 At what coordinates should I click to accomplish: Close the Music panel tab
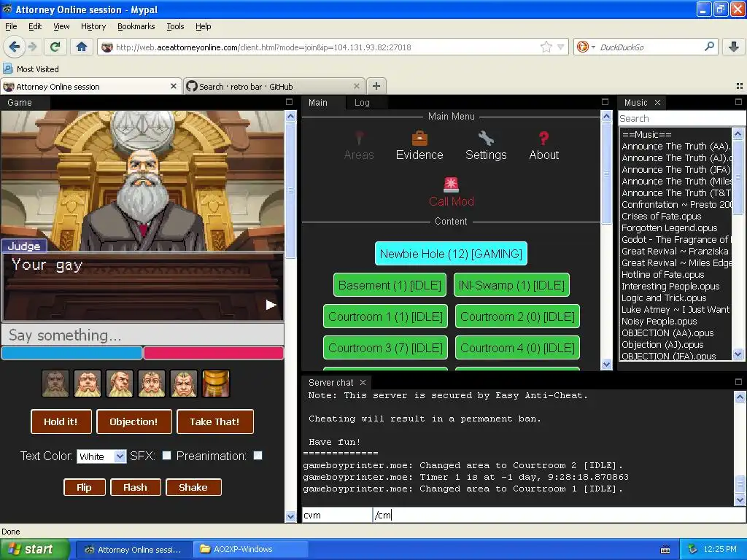(657, 102)
